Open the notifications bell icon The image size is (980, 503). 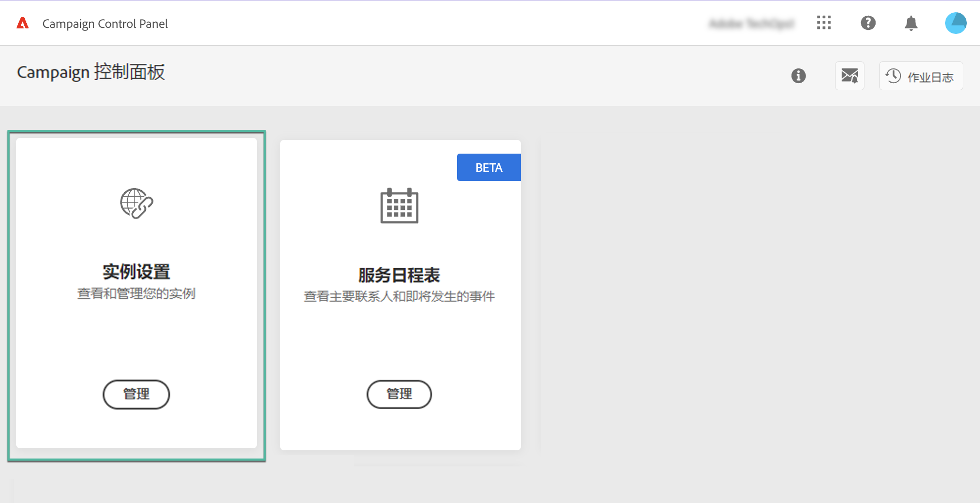point(911,23)
